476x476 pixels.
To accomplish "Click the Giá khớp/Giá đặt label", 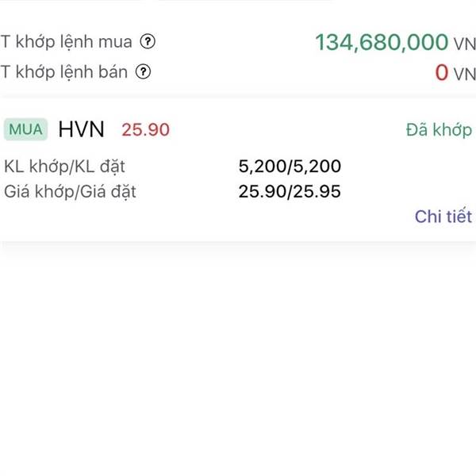I will 70,191.
